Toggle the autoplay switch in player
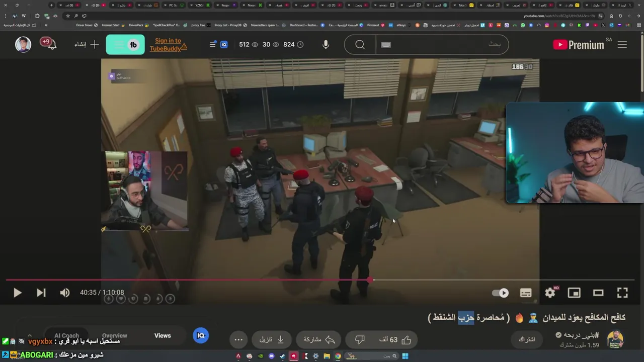 (500, 293)
